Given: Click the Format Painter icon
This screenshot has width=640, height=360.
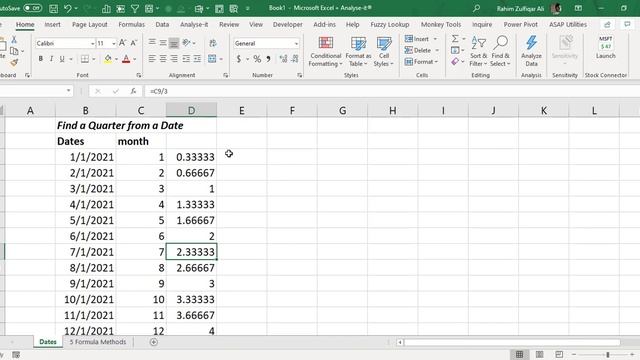Looking at the screenshot, I should point(14,62).
